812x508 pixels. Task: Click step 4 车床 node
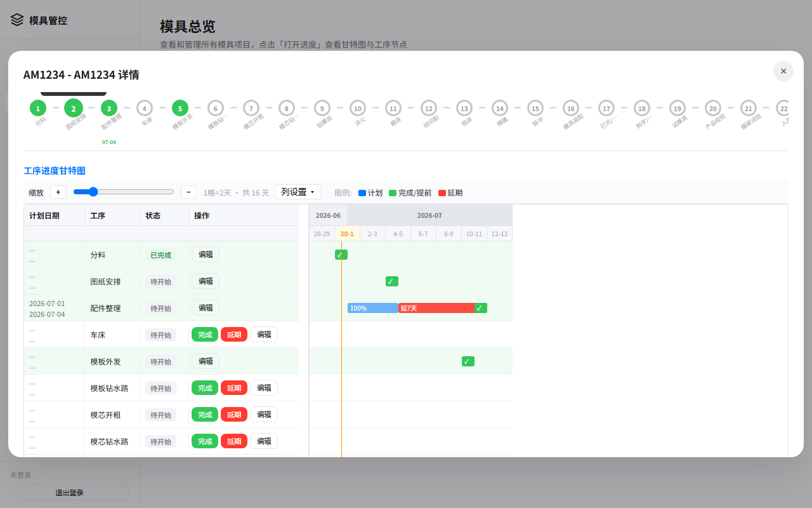coord(145,108)
